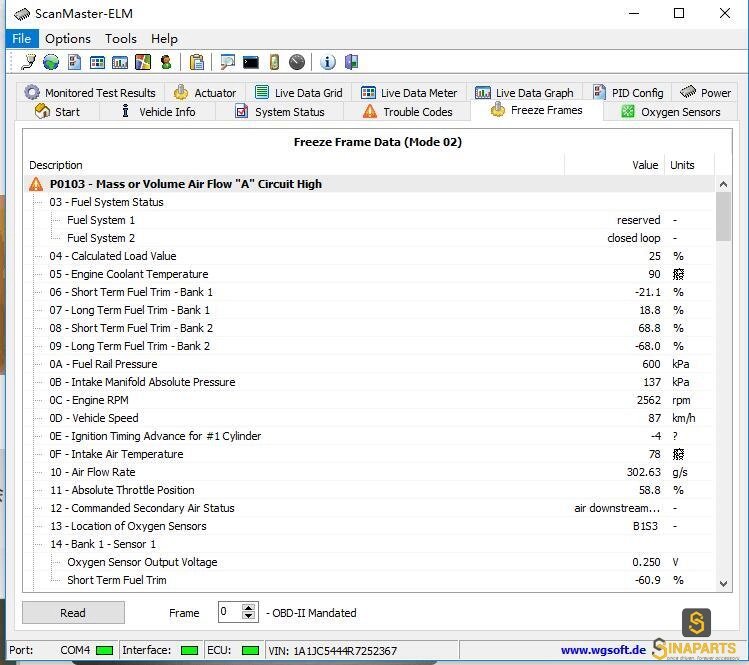Open the Options menu
The width and height of the screenshot is (749, 665).
click(68, 39)
